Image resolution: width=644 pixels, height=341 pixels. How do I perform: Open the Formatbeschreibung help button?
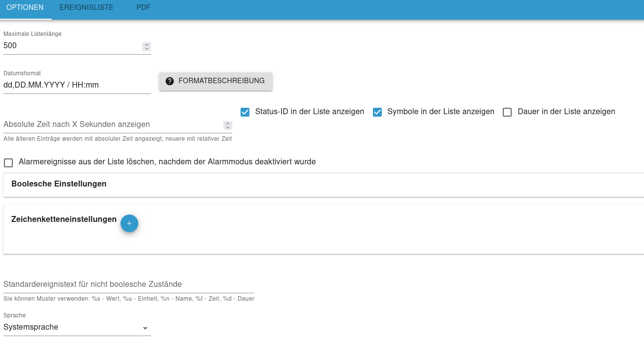(x=215, y=81)
